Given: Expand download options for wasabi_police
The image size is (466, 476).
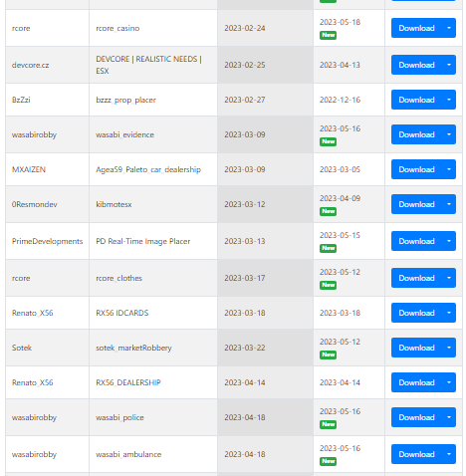Looking at the screenshot, I should (449, 417).
